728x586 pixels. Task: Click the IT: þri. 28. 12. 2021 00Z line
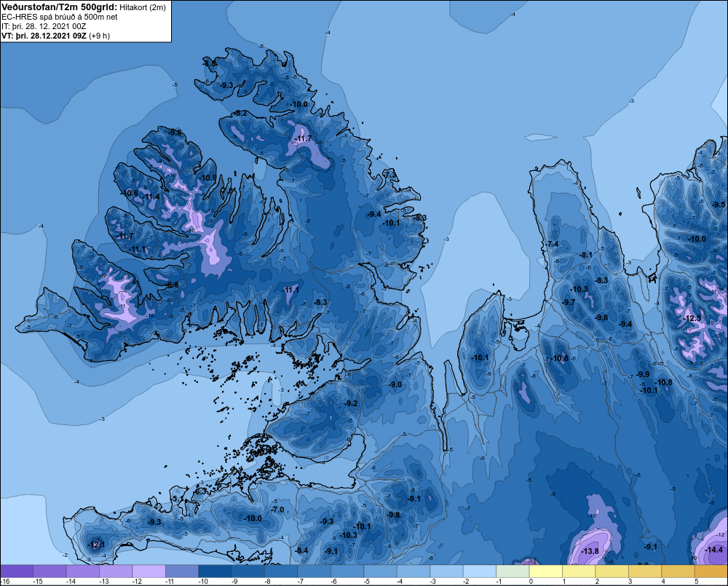(44, 26)
